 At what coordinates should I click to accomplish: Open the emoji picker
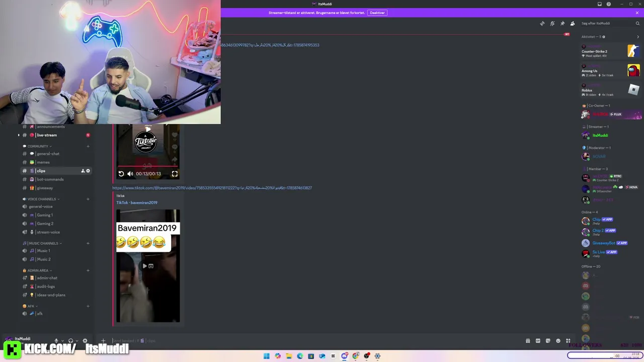coord(558,341)
